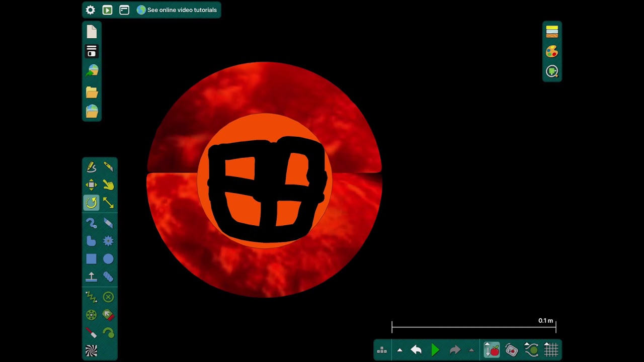
Task: Select the Gear tool
Action: coord(108,241)
